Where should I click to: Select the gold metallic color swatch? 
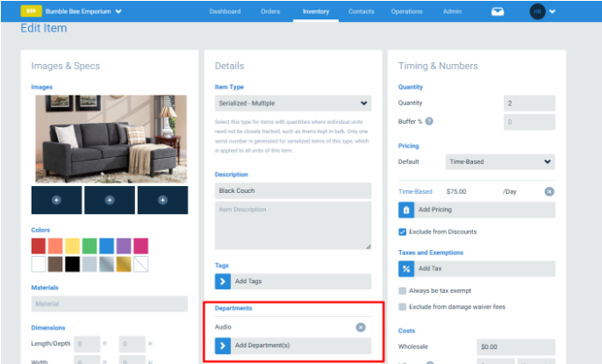(x=124, y=264)
